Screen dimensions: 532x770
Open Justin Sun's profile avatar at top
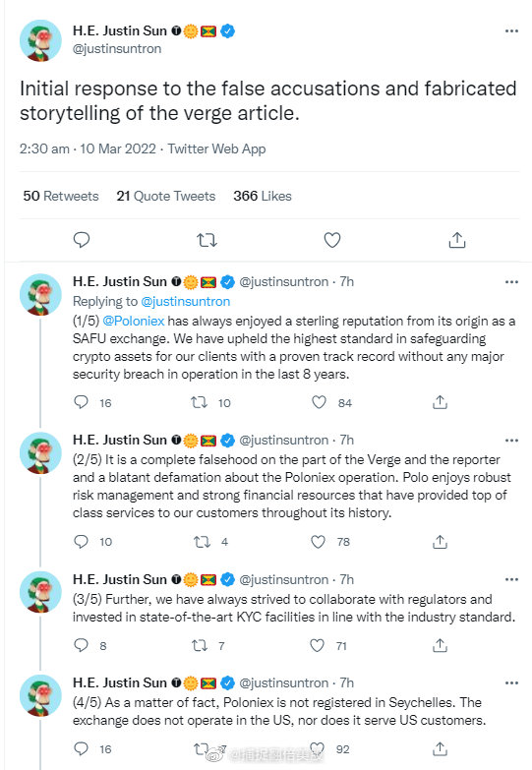tap(40, 40)
